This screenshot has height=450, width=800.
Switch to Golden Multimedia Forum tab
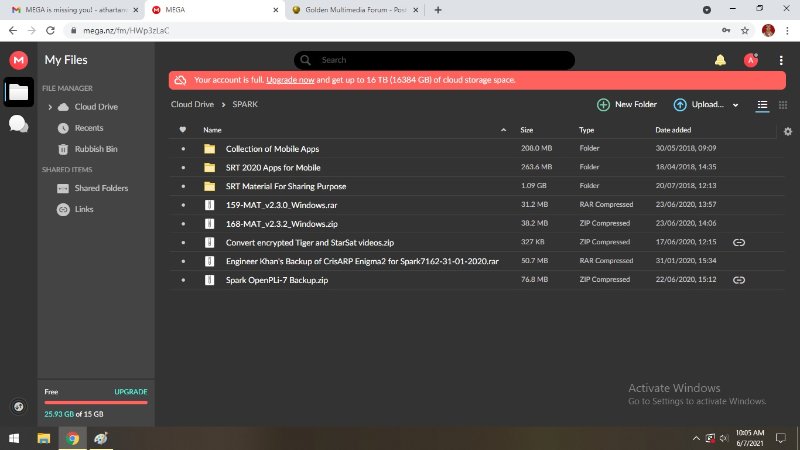356,10
